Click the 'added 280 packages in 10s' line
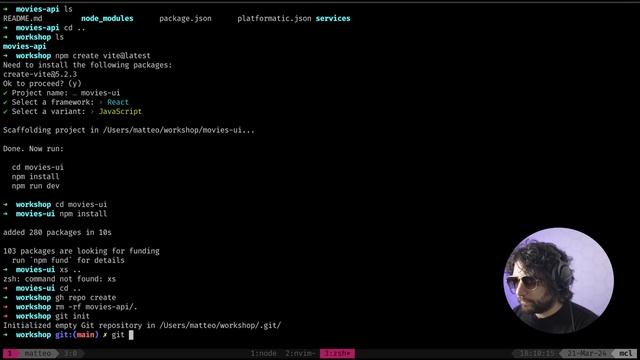Screen dimensions: 640x360 point(57,232)
